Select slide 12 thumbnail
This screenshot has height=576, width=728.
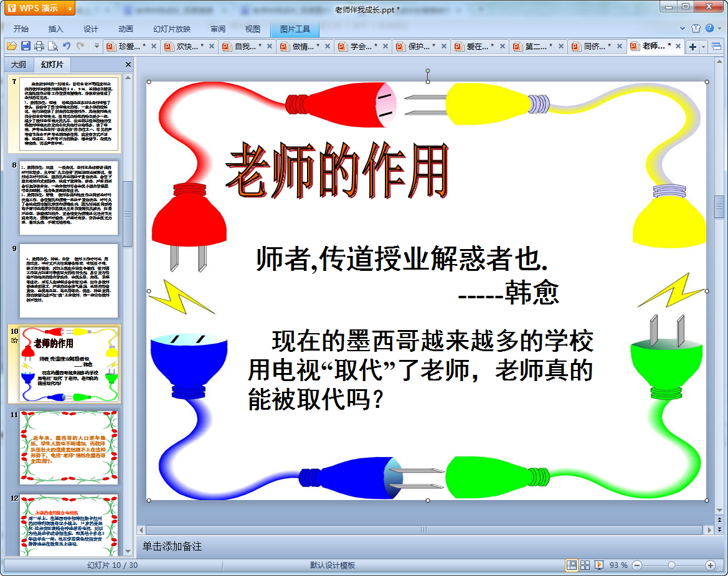click(x=69, y=524)
